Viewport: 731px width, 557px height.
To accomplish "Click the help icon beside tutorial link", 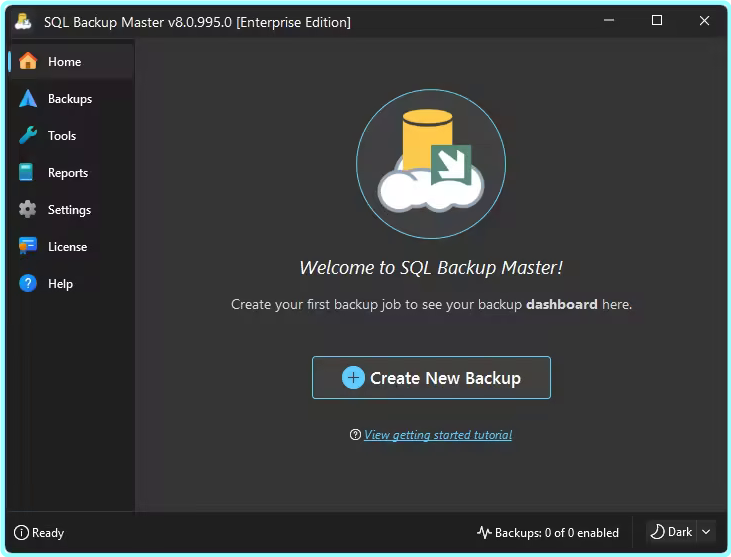I will (x=355, y=434).
